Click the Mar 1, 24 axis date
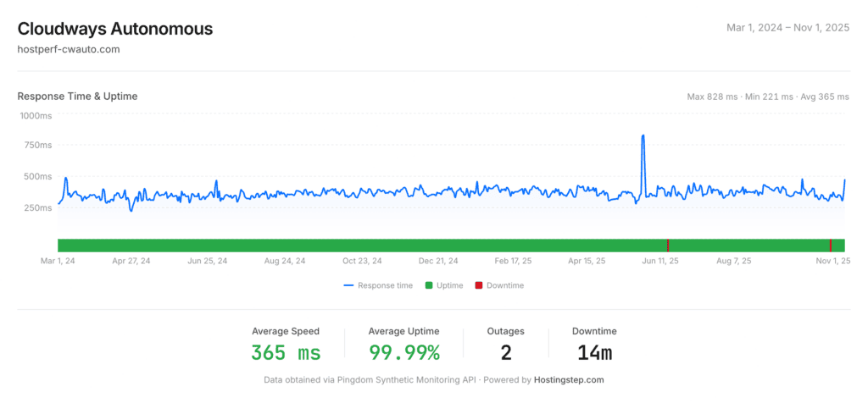This screenshot has height=403, width=868. click(x=58, y=261)
